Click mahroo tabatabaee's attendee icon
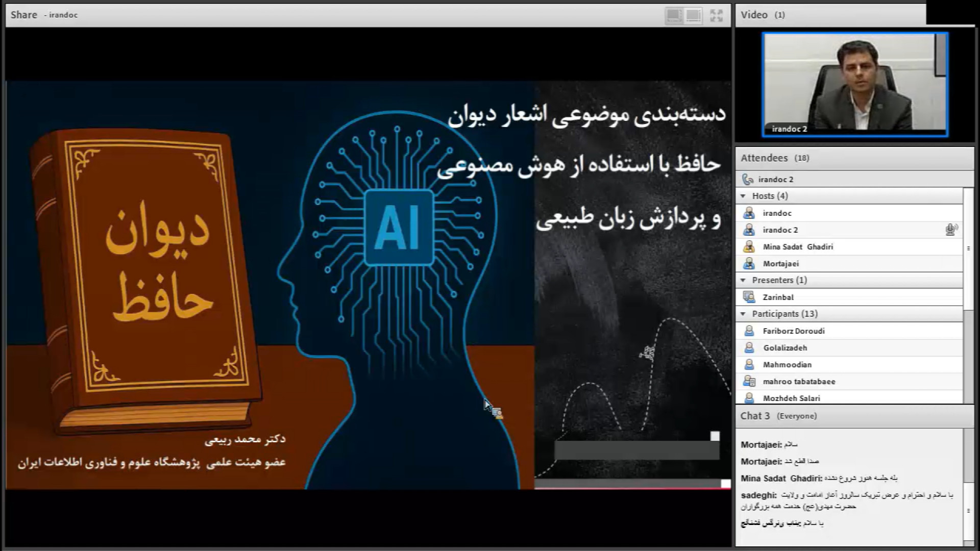Viewport: 980px width, 551px height. point(749,381)
